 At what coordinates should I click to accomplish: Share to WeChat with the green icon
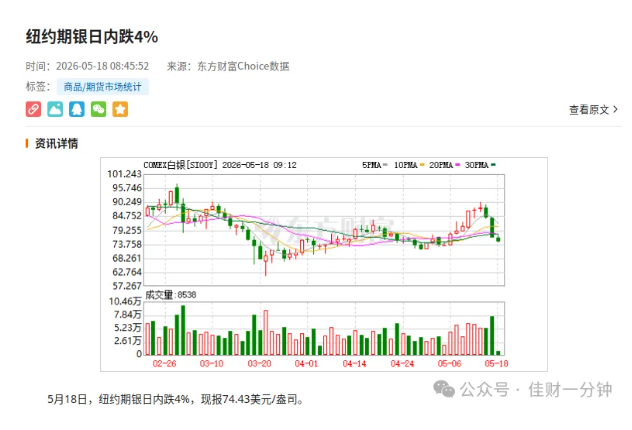(98, 109)
